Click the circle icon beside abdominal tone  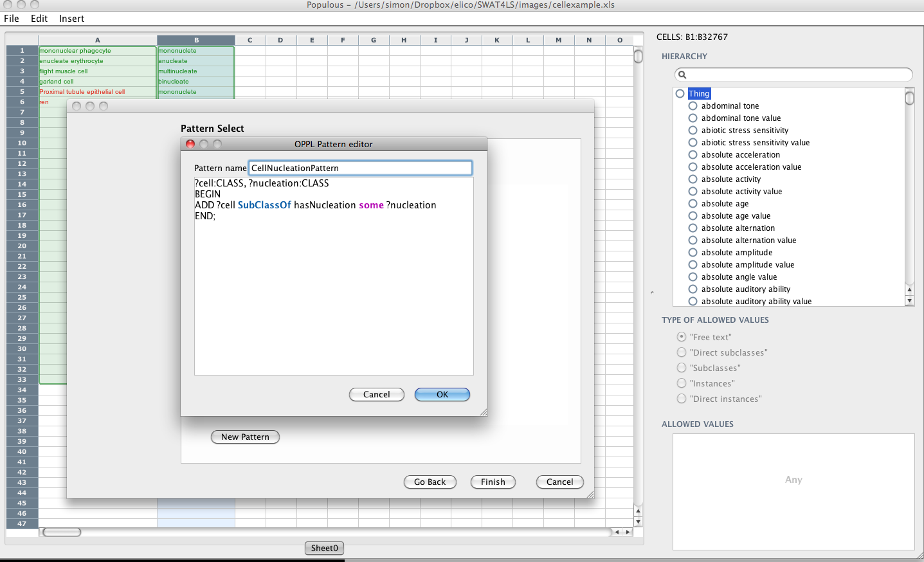click(x=693, y=106)
